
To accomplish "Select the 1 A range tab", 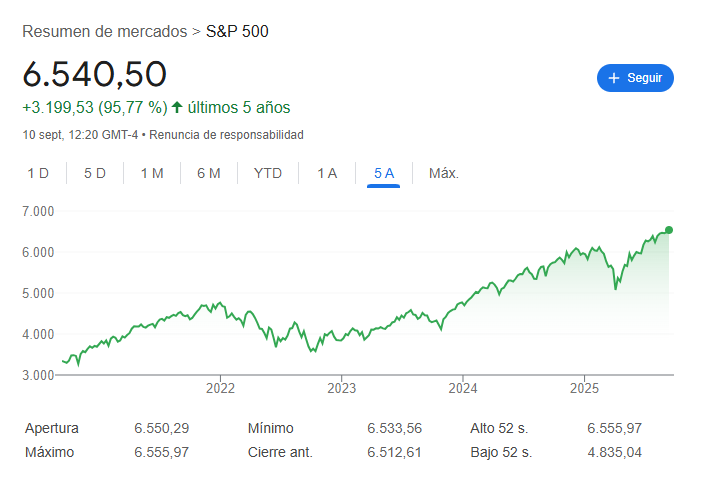I will 327,173.
